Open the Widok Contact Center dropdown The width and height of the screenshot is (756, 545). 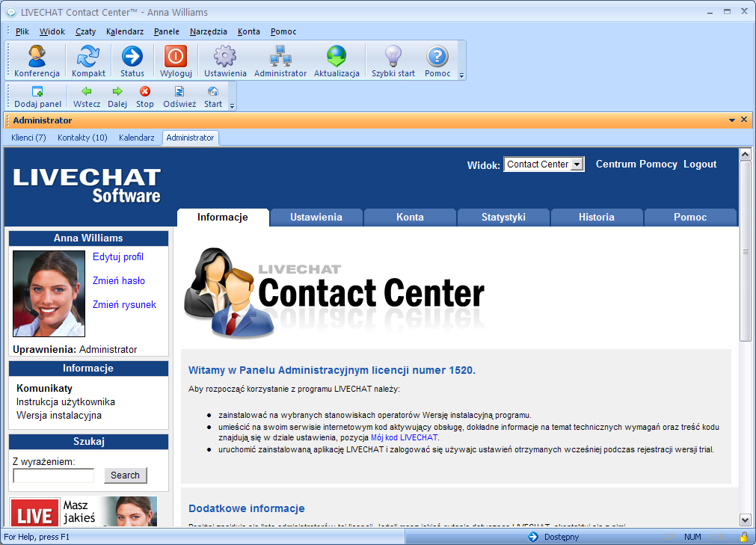(x=544, y=164)
